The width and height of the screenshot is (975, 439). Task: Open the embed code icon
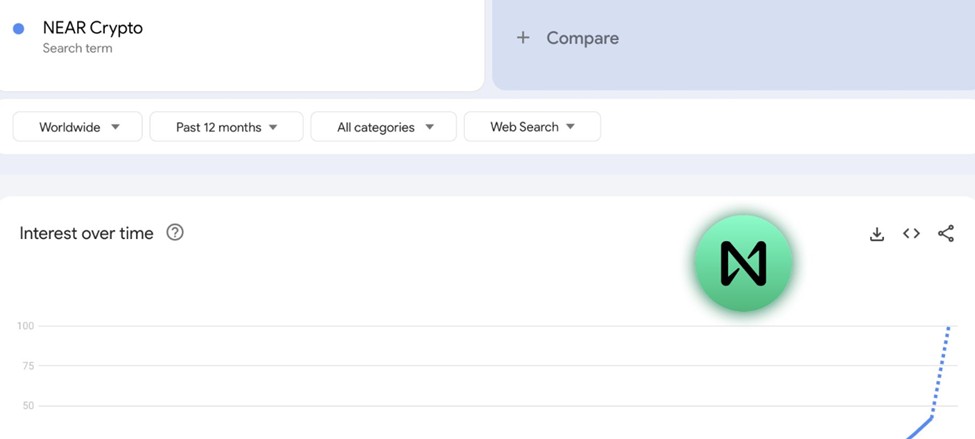(911, 234)
